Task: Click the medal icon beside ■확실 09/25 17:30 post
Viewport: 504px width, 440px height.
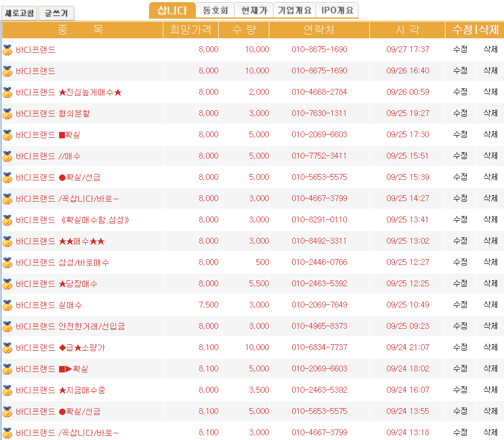Action: pos(7,135)
